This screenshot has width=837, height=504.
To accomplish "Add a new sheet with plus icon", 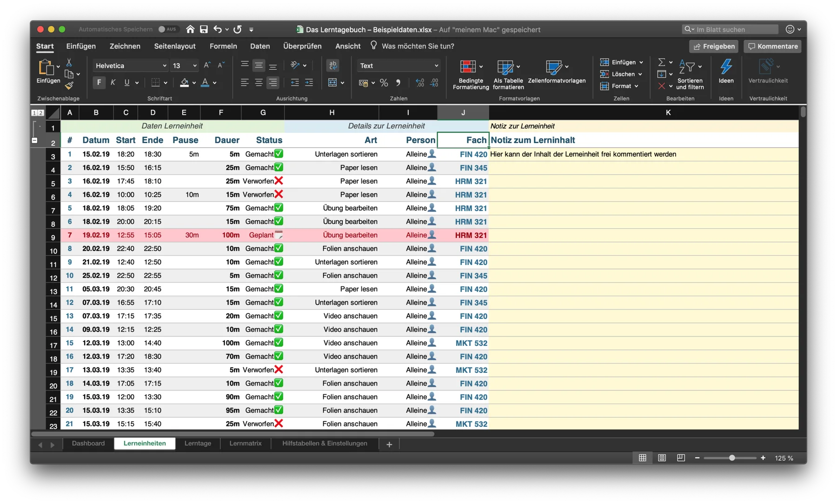I will pyautogui.click(x=389, y=444).
